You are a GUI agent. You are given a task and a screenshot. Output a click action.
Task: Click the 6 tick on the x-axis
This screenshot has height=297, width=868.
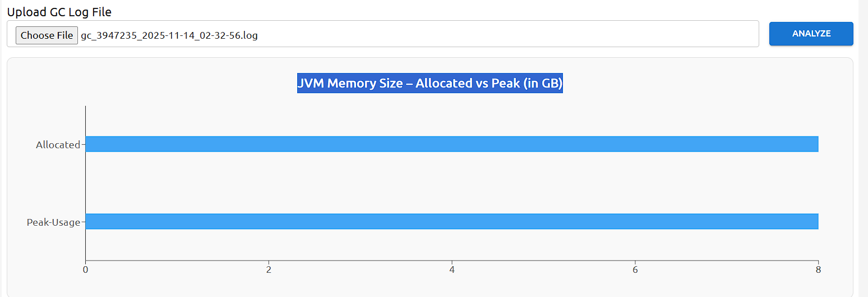[x=635, y=269]
